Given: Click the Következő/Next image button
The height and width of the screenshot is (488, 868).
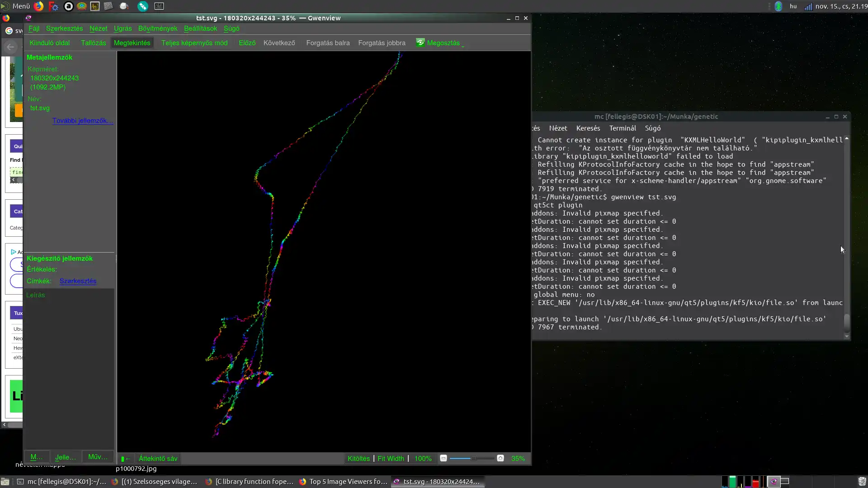Looking at the screenshot, I should click(278, 42).
